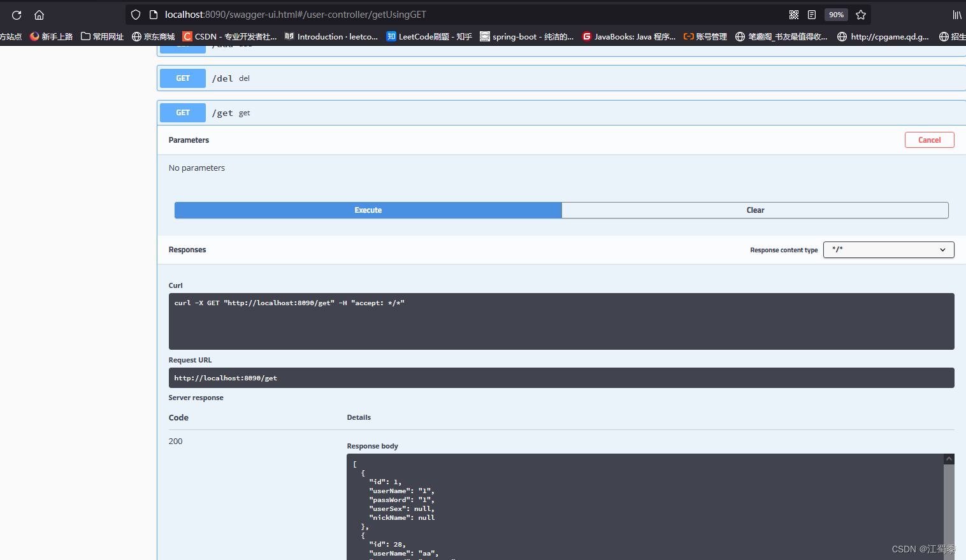Click the GET badge of the /get endpoint
This screenshot has height=560, width=966.
(x=183, y=113)
